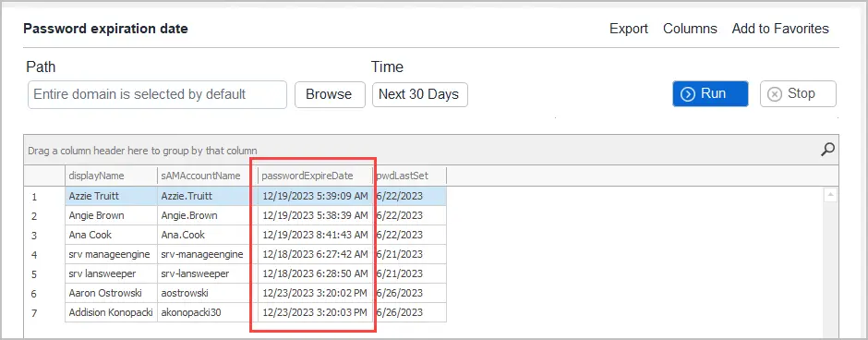Open the Next 30 Days time dropdown
The image size is (868, 340).
(419, 94)
